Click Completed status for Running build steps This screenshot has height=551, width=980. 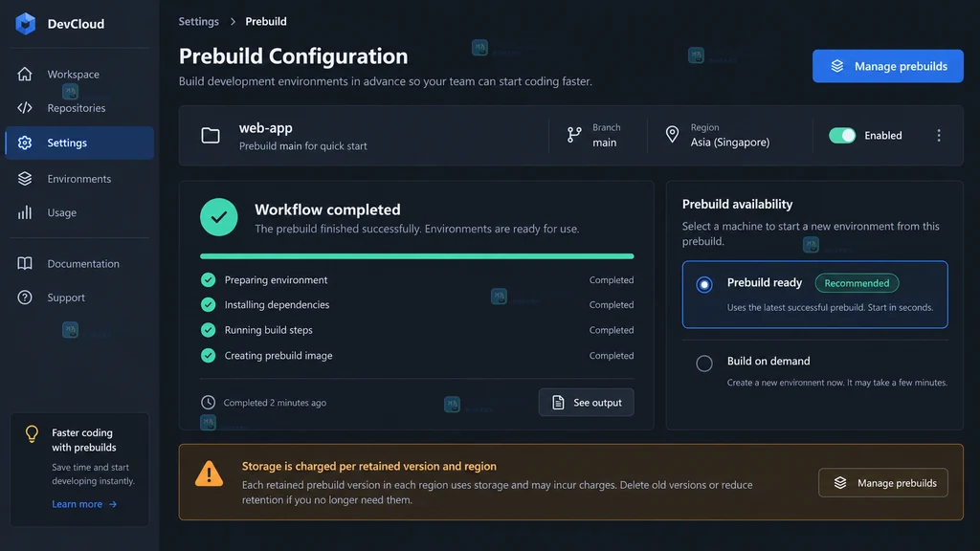[x=612, y=330]
